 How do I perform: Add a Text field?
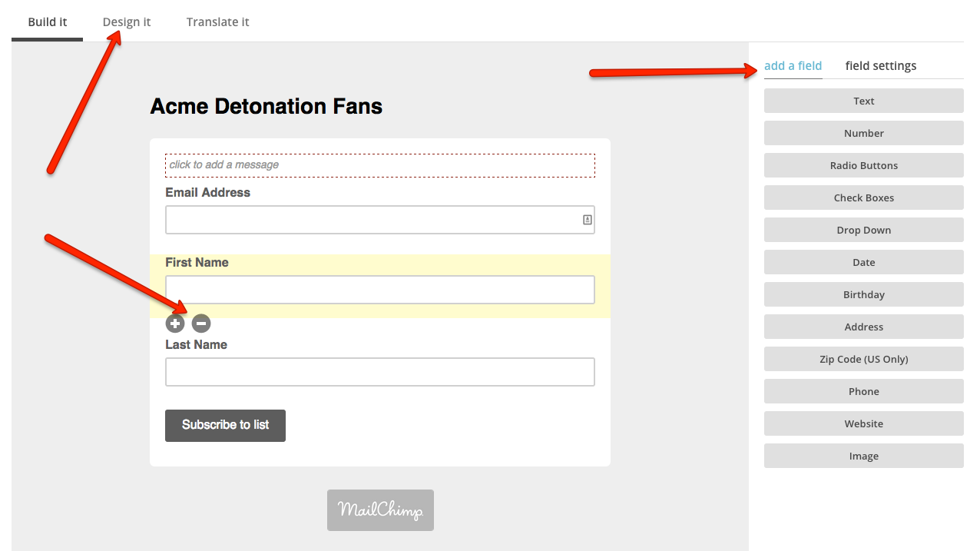click(864, 101)
